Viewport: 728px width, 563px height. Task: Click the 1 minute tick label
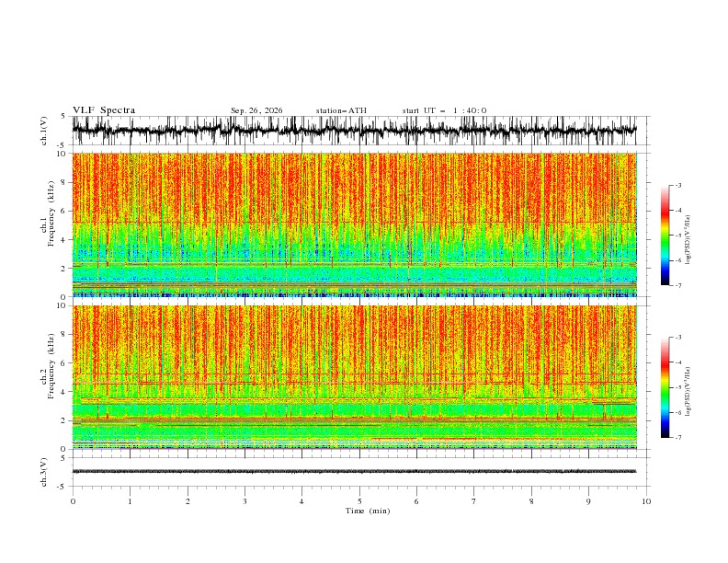130,501
